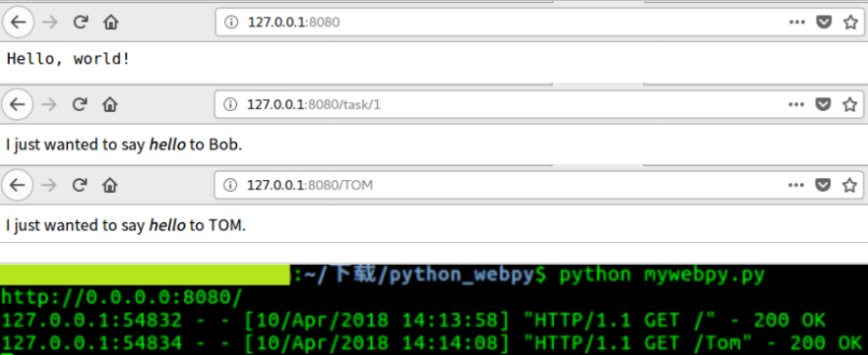Click the address bar showing 8080/TOM
The width and height of the screenshot is (868, 355).
[539, 185]
